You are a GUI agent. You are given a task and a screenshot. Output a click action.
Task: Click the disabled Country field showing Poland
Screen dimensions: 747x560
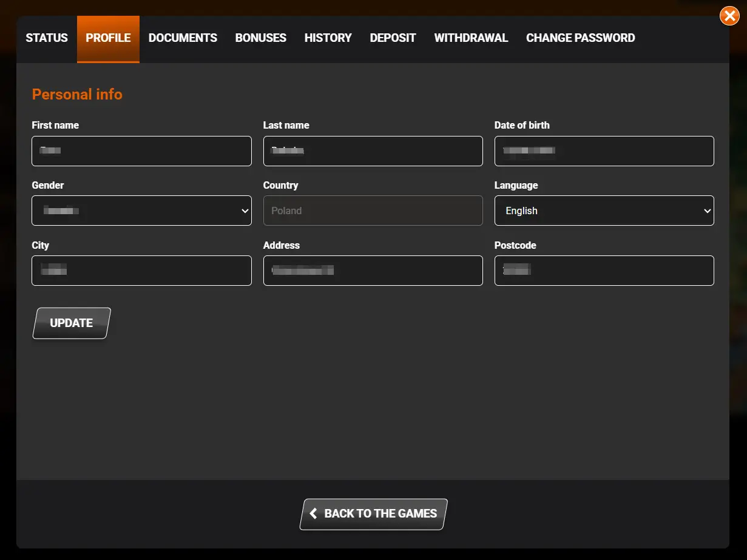(x=373, y=211)
